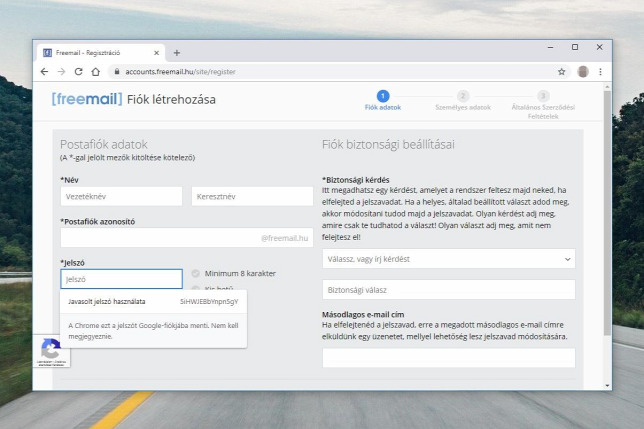Image resolution: width=644 pixels, height=429 pixels.
Task: Select step 2 Személyes adatok
Action: point(463,101)
